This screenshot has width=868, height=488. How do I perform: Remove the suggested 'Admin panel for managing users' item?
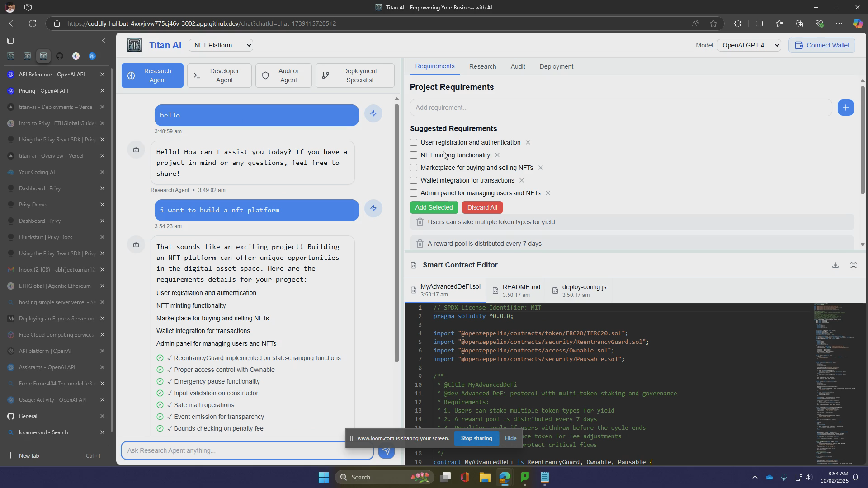(x=547, y=193)
